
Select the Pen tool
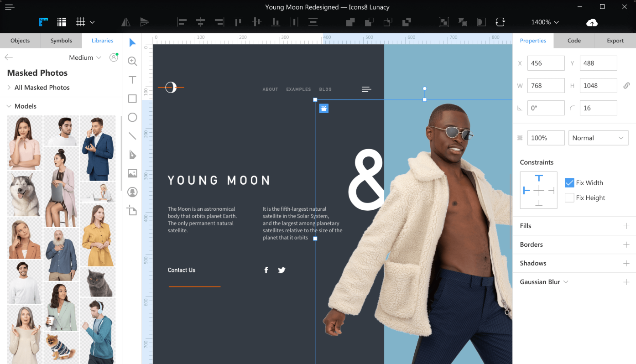(132, 155)
